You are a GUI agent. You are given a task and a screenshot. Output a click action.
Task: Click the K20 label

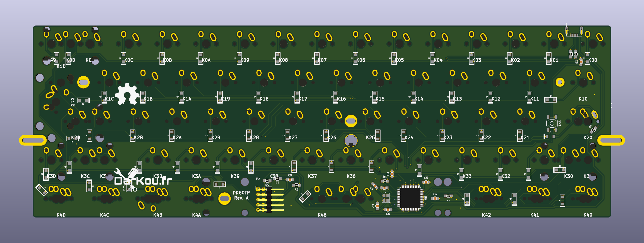pyautogui.click(x=588, y=137)
